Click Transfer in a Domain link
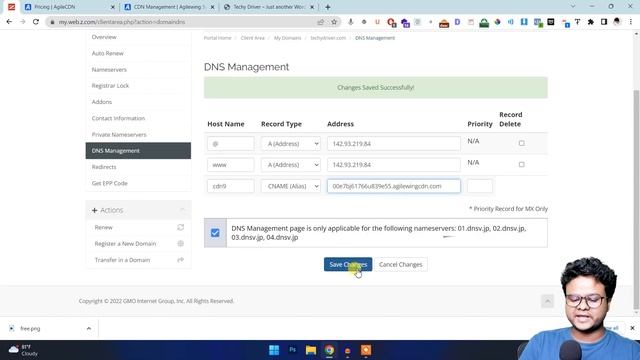Image resolution: width=640 pixels, height=360 pixels. 122,260
